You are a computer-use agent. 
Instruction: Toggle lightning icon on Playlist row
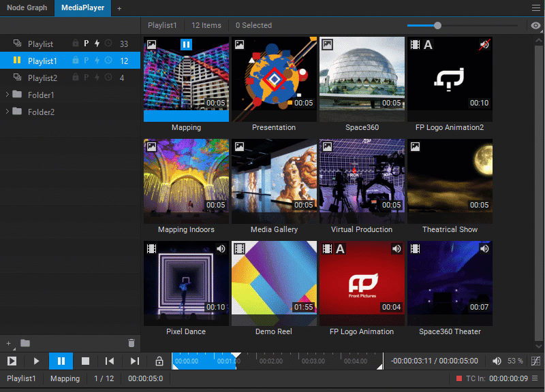tap(97, 44)
